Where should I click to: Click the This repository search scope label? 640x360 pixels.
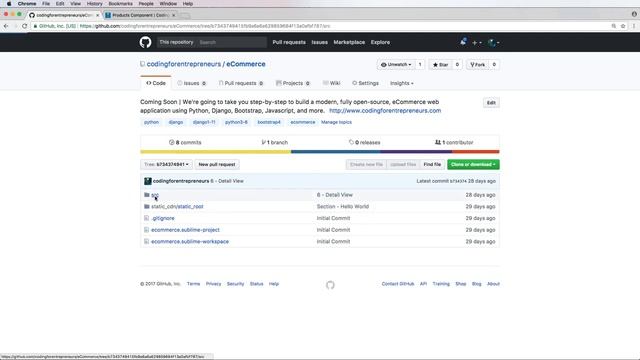click(176, 42)
